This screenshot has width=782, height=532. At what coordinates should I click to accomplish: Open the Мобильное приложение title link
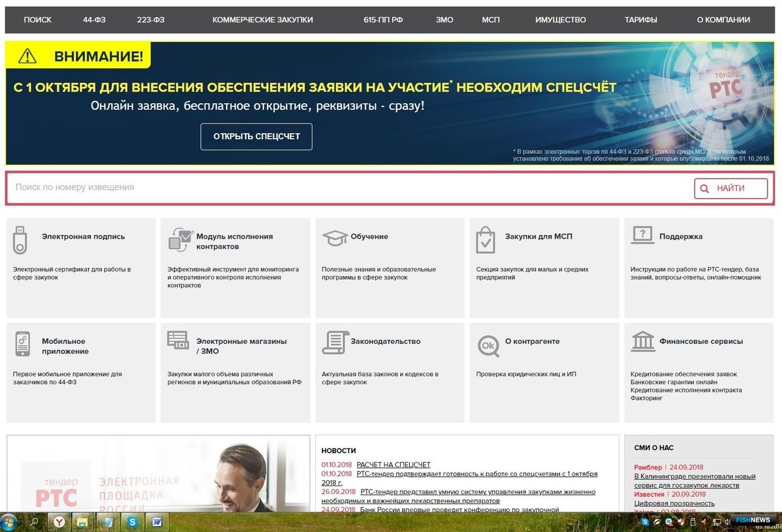(65, 346)
